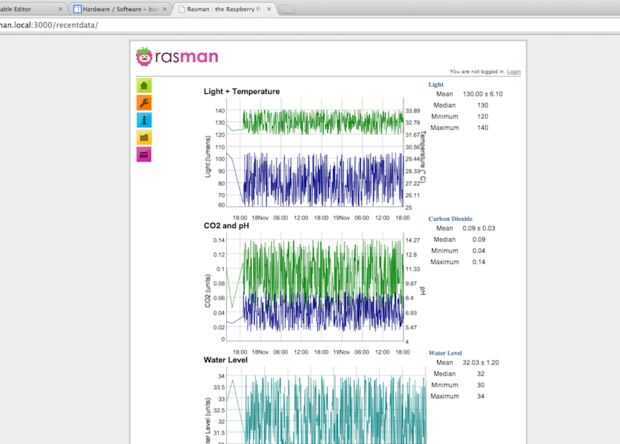Close the Hardware / Software tab

[x=165, y=9]
